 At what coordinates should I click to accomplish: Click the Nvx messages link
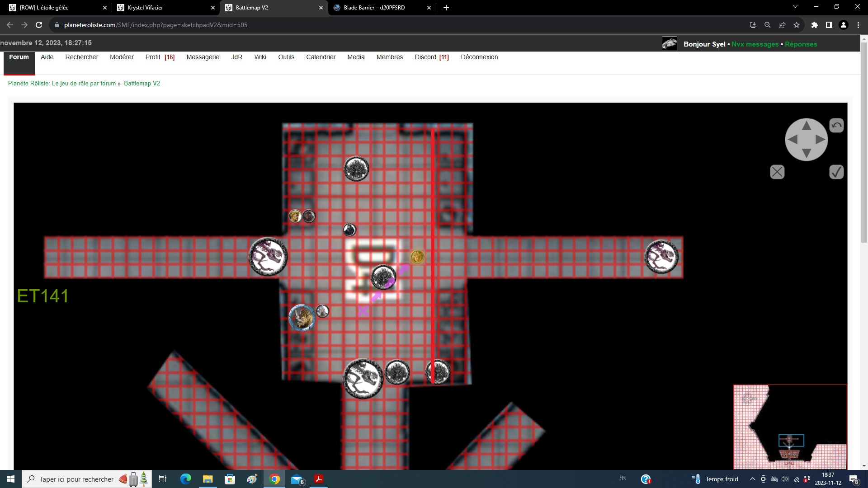click(755, 44)
